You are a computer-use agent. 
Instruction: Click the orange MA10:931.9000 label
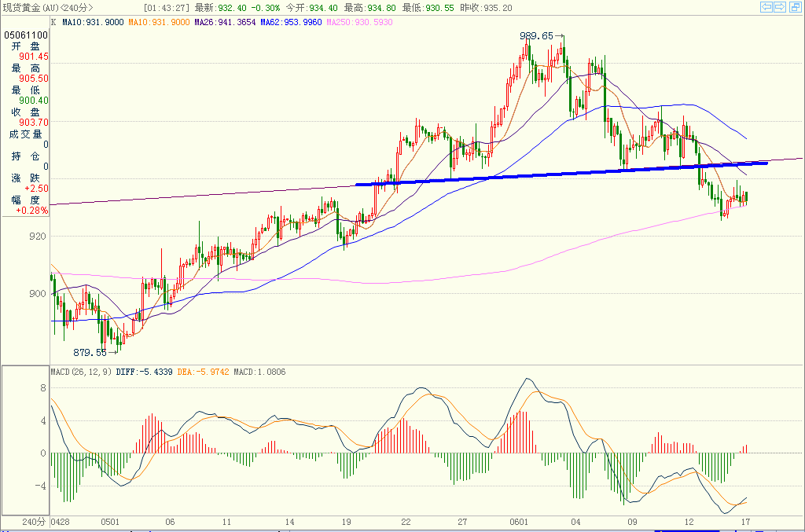click(x=159, y=22)
